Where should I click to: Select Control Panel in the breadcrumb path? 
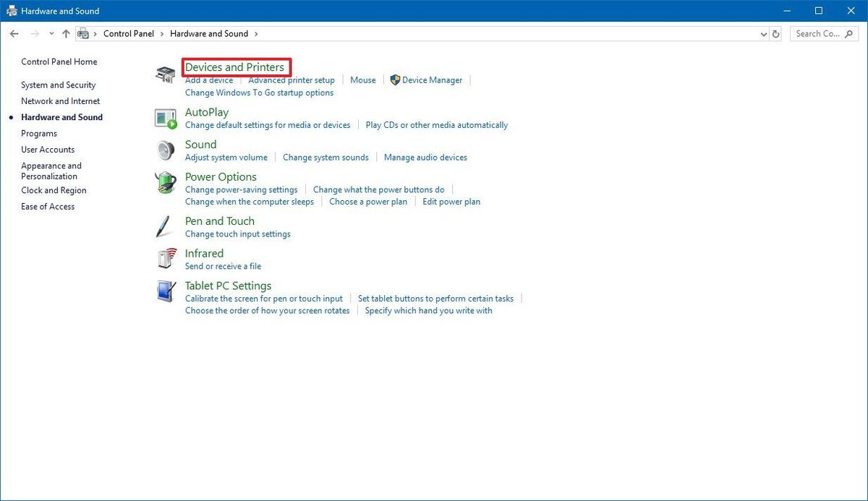pos(129,33)
